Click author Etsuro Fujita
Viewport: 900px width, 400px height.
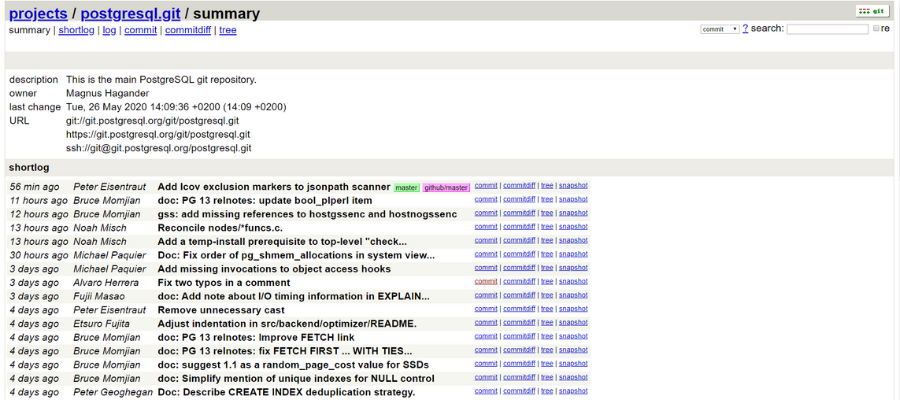102,324
